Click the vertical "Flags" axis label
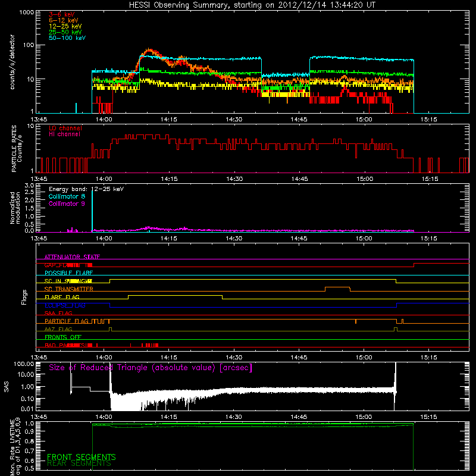 point(24,297)
